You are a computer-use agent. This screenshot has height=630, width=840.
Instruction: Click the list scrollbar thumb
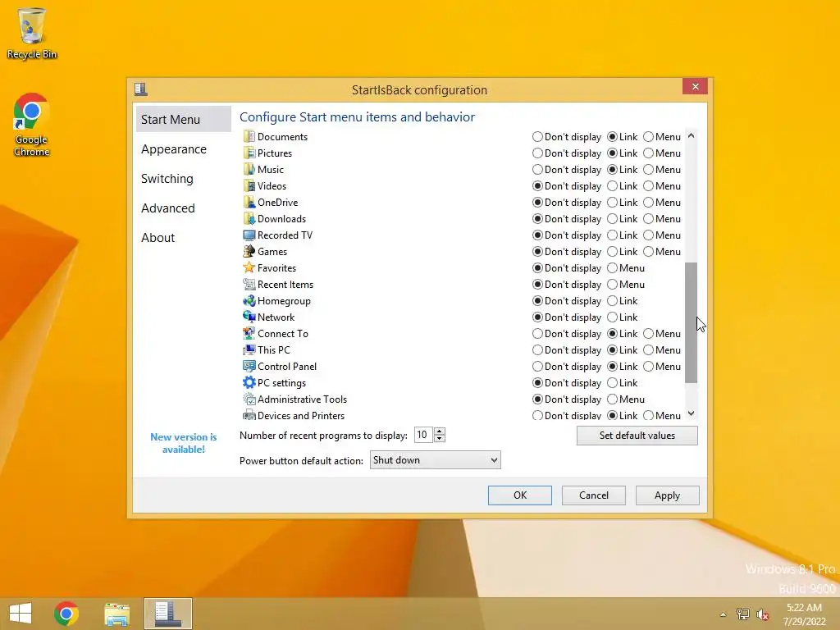[x=691, y=322]
